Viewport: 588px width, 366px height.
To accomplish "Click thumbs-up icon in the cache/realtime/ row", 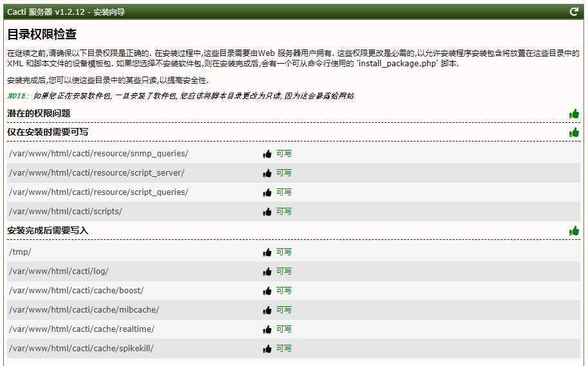I will (267, 330).
